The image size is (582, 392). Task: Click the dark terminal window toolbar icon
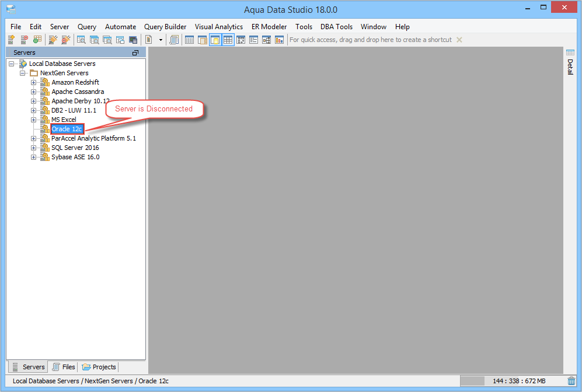[x=133, y=40]
